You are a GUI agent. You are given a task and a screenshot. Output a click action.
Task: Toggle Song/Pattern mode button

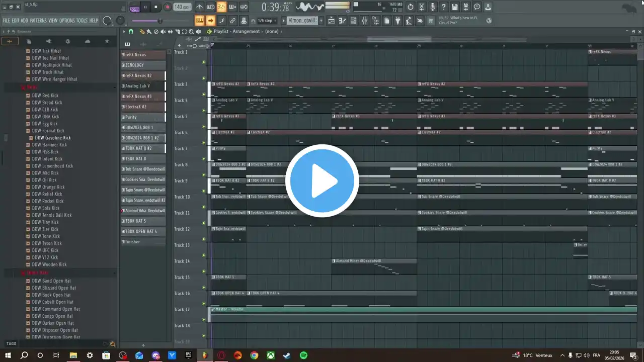pyautogui.click(x=134, y=8)
